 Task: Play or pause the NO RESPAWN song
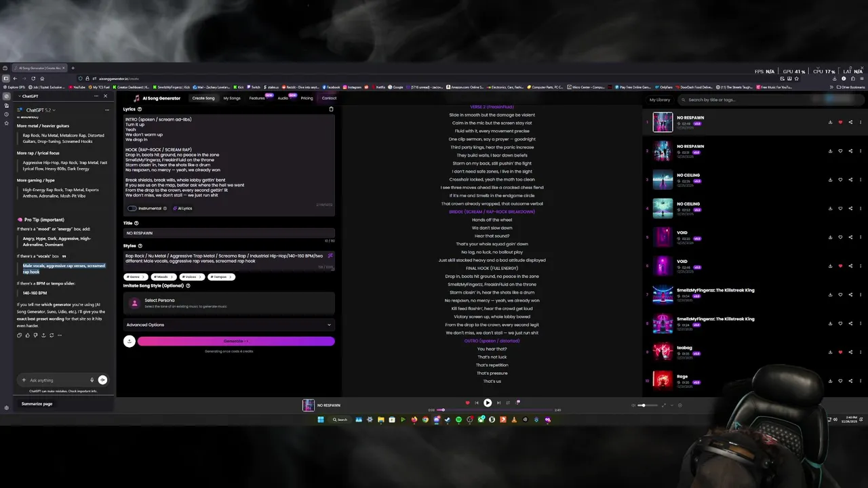pos(487,403)
